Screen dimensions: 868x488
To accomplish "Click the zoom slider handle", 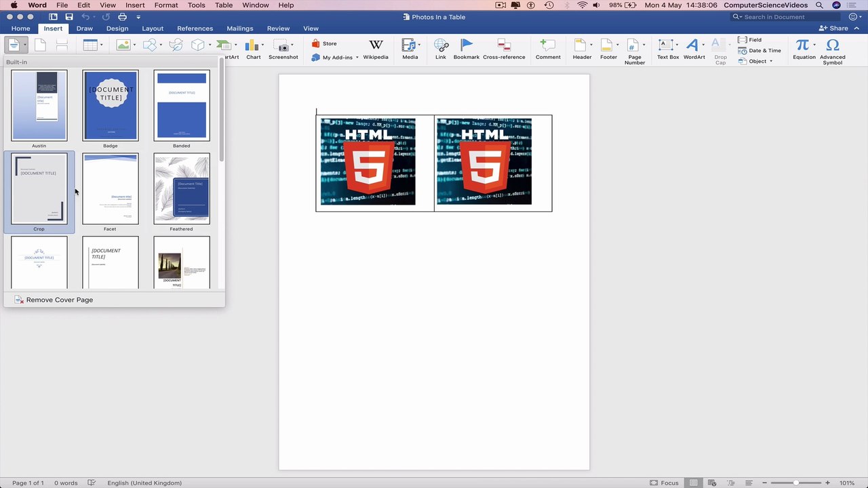I will [x=796, y=483].
